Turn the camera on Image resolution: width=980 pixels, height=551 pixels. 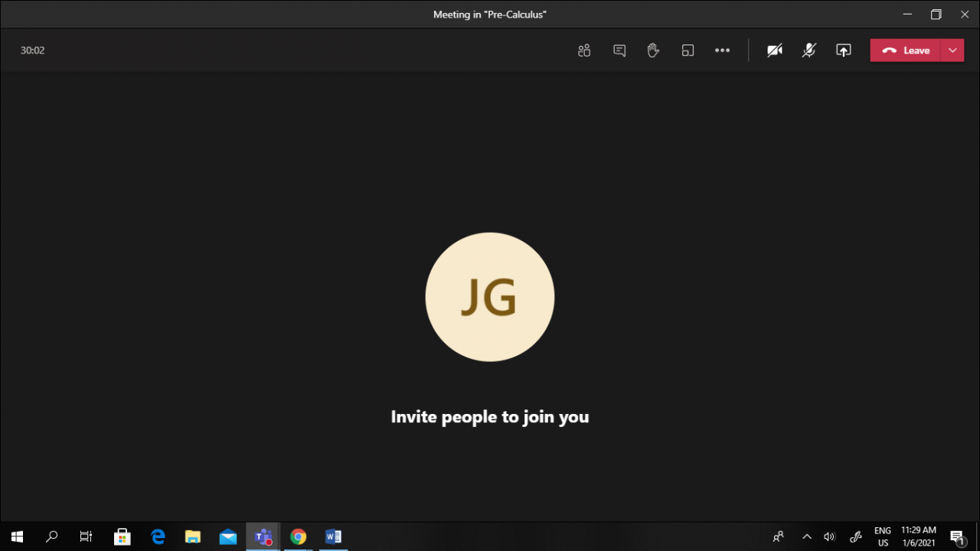(775, 51)
